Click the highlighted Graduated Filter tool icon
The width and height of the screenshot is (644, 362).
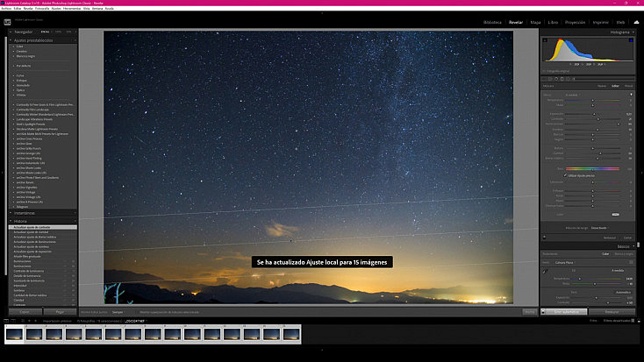pos(562,79)
